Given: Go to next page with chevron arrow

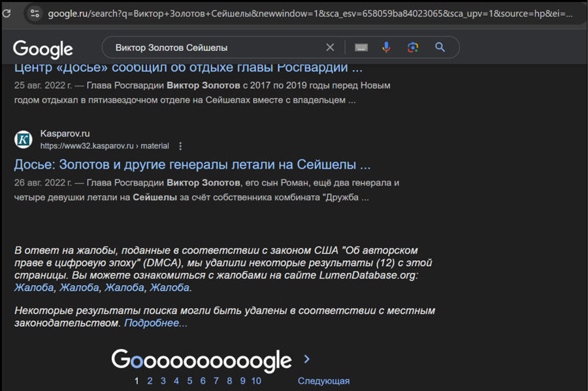Looking at the screenshot, I should (307, 359).
